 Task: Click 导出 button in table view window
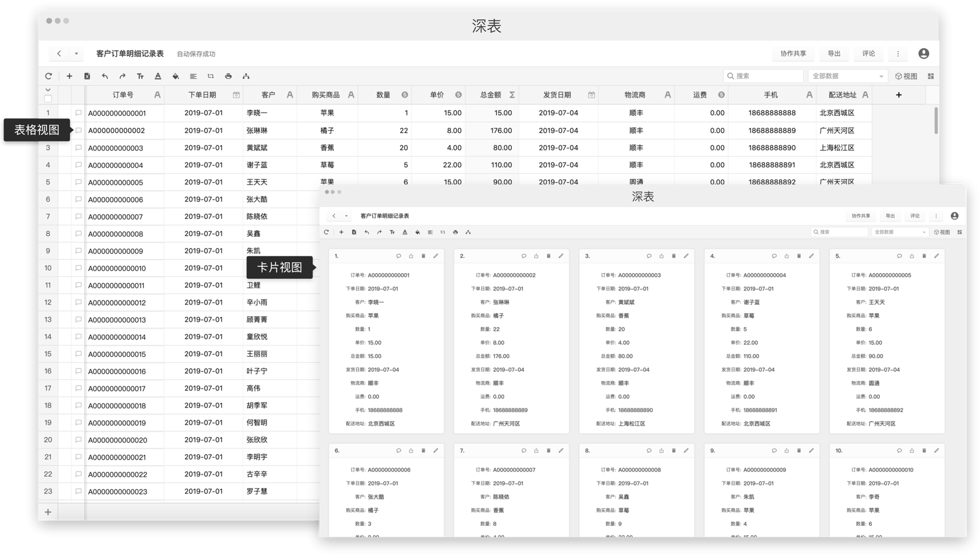click(834, 54)
